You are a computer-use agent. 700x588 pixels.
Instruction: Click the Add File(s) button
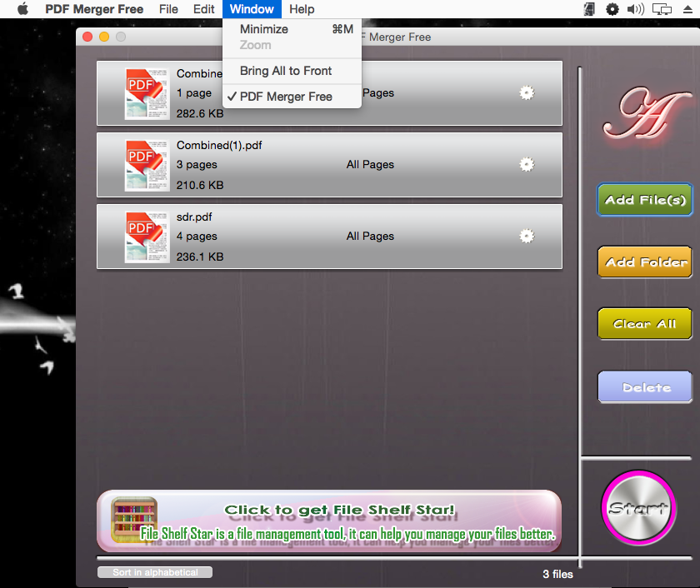point(645,199)
